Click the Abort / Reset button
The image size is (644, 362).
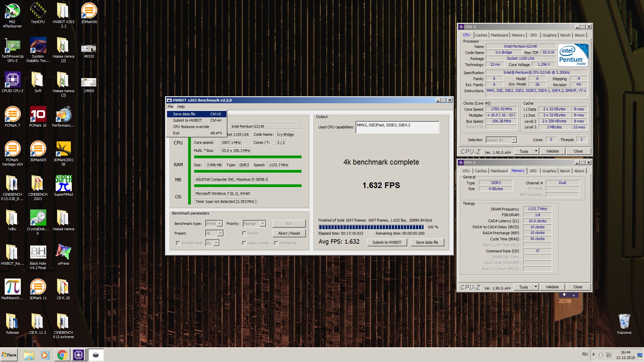pyautogui.click(x=289, y=233)
